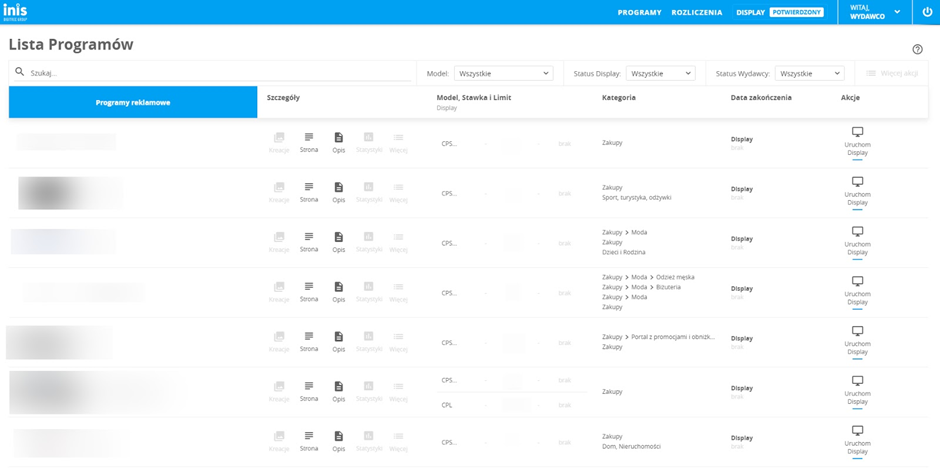Expand the Status Wydawcy dropdown
The image size is (940, 468).
pos(809,73)
